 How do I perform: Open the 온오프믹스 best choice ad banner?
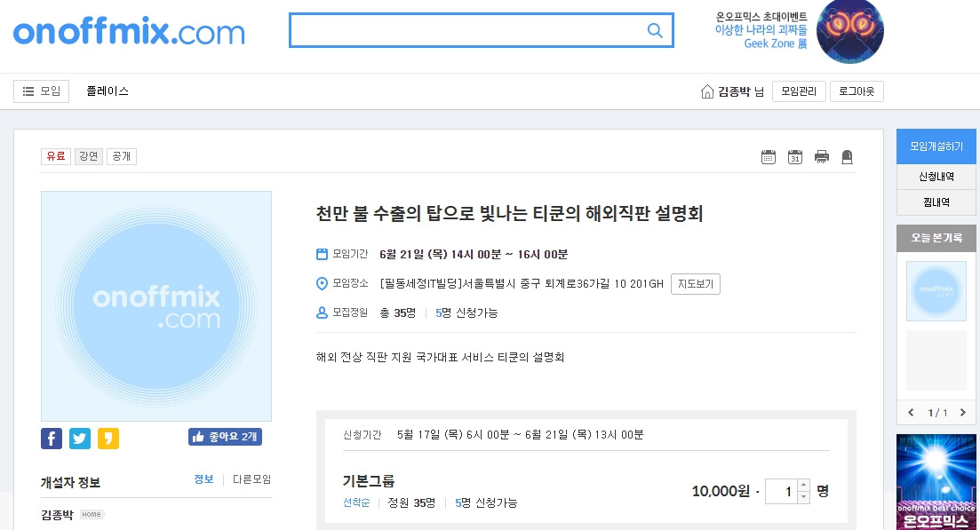[x=936, y=482]
